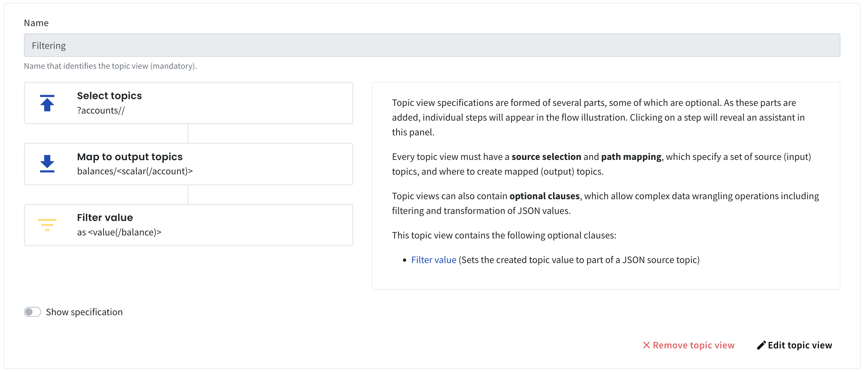Click the blue download arrow icon for Map to output topics
The width and height of the screenshot is (868, 372).
tap(47, 164)
